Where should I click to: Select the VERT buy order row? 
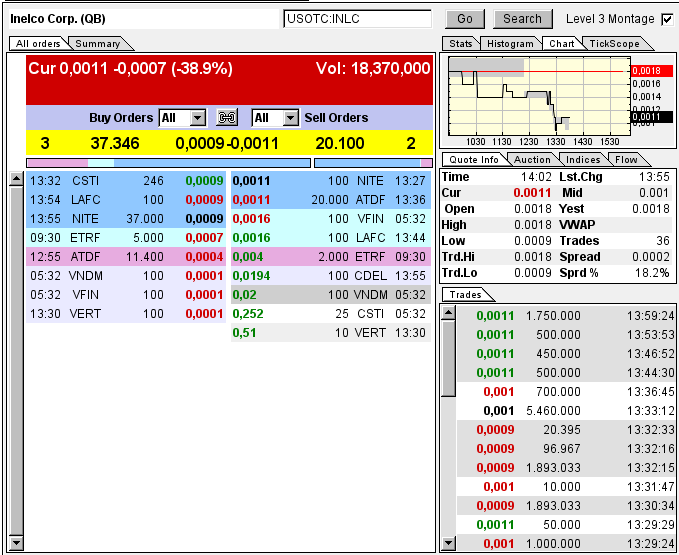126,314
